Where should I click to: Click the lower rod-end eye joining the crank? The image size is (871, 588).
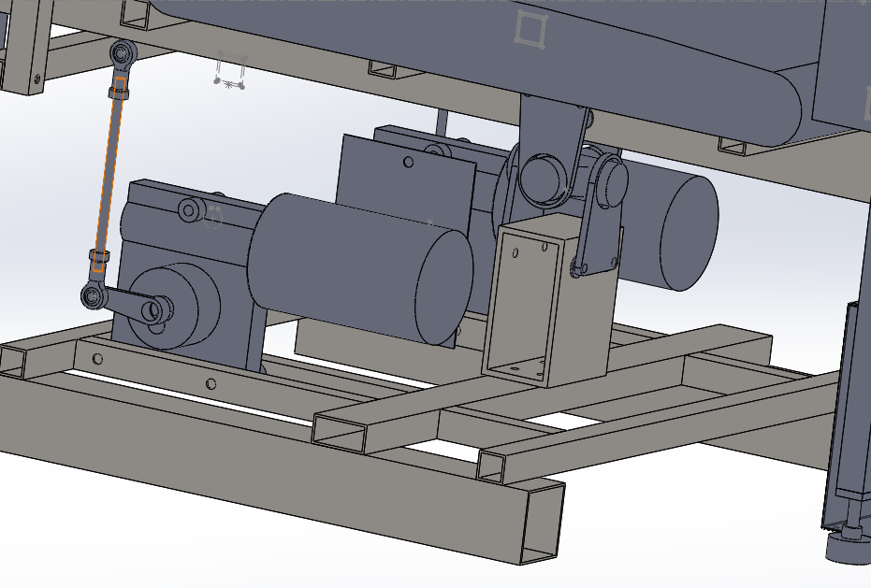93,296
